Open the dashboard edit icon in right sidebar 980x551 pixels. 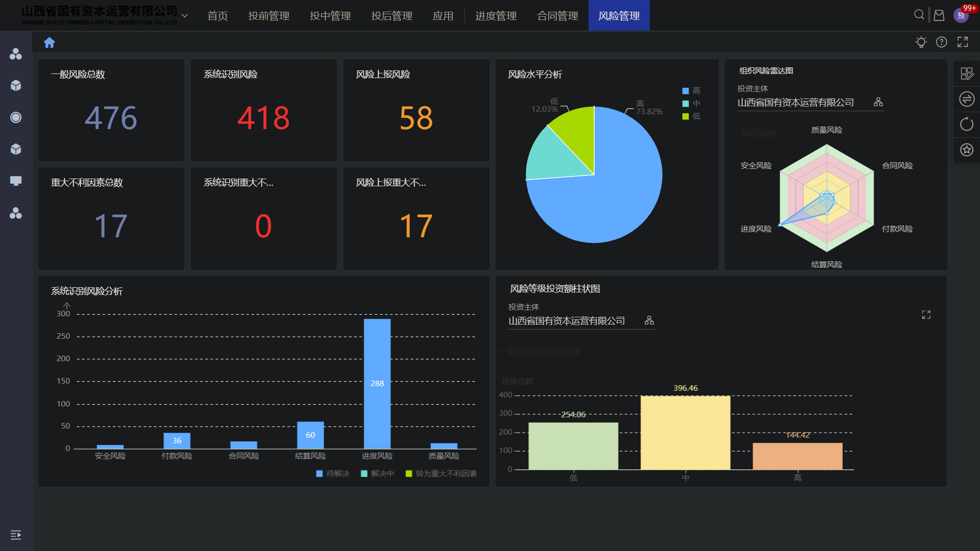(x=966, y=74)
